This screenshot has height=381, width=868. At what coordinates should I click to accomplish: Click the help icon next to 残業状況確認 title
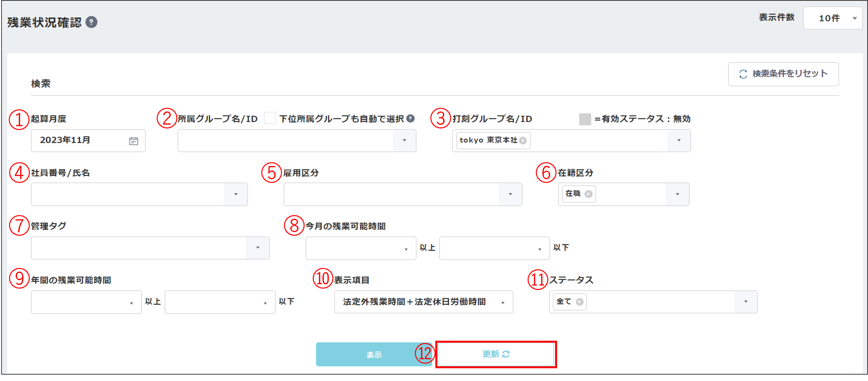click(x=92, y=22)
